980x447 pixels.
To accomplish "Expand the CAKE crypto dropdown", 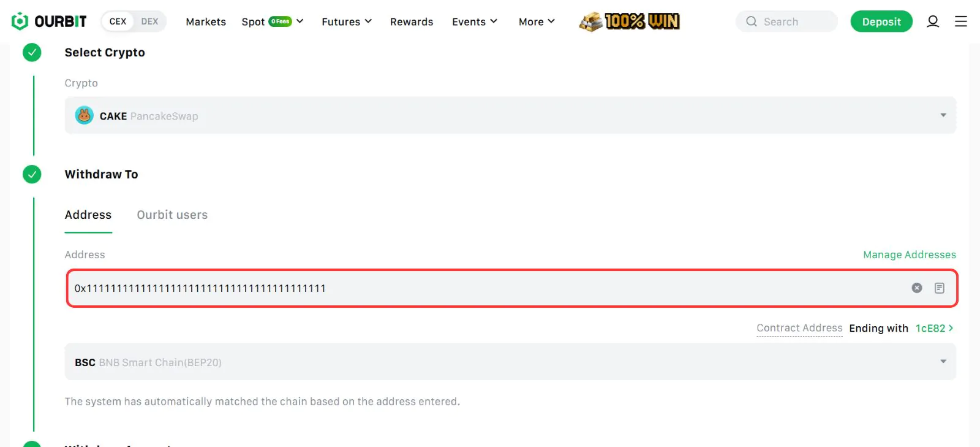I will 943,115.
